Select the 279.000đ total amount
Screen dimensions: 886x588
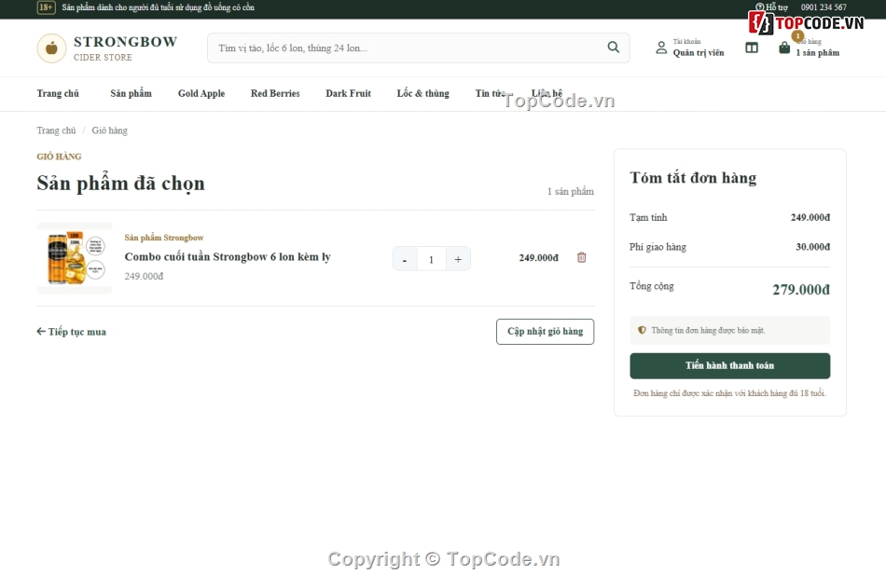[x=801, y=290]
